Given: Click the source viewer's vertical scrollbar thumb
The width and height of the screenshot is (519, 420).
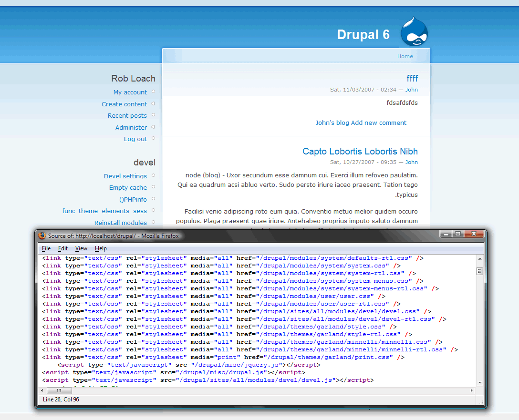Looking at the screenshot, I should 479,271.
